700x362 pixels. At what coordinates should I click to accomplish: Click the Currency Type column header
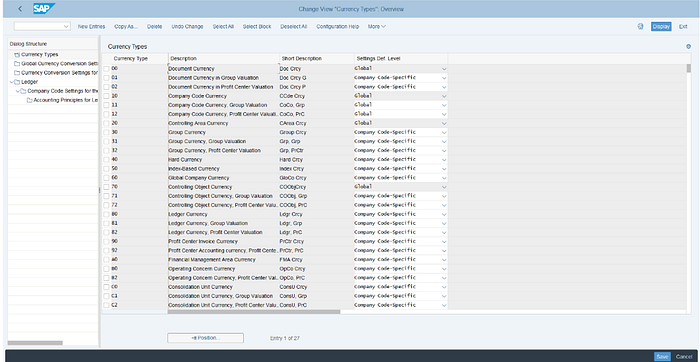[x=135, y=58]
